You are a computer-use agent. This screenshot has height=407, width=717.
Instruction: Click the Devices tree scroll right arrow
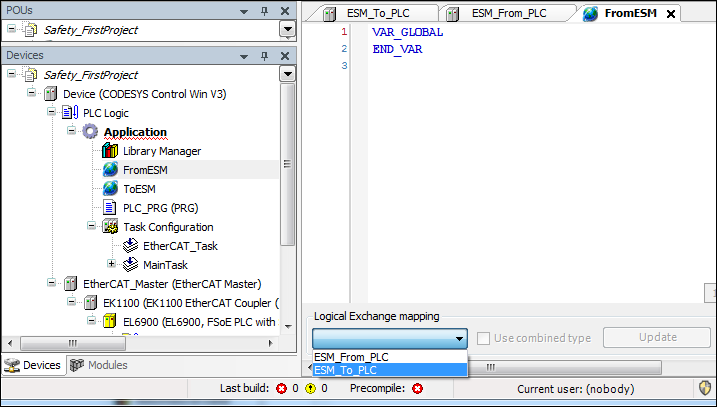pyautogui.click(x=270, y=343)
